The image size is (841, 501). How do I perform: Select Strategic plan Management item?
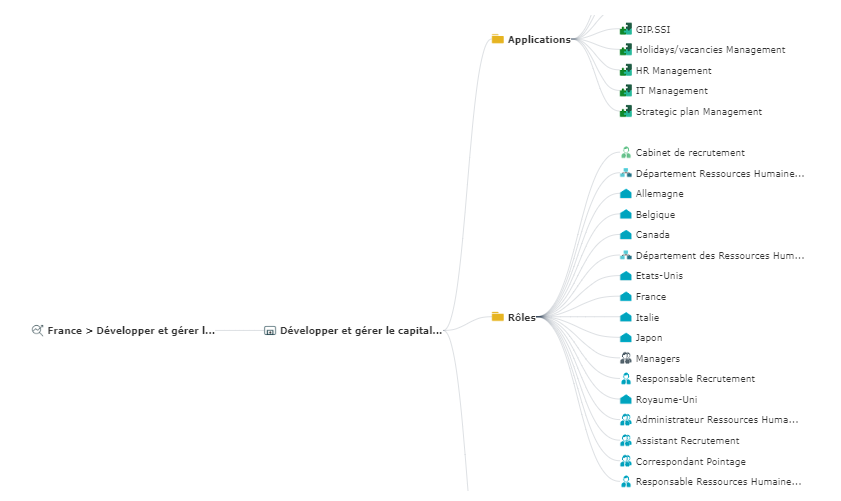point(698,112)
